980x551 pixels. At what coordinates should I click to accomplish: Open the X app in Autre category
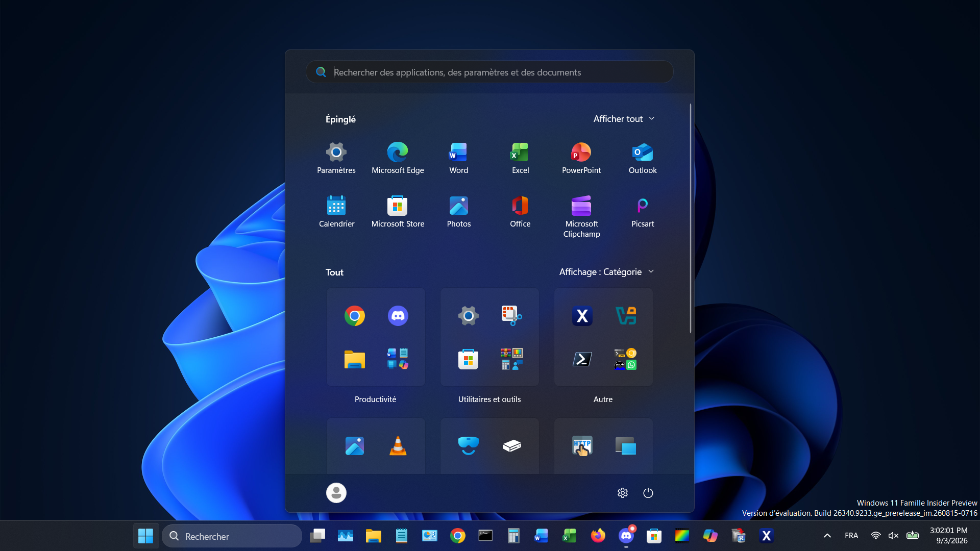tap(582, 316)
